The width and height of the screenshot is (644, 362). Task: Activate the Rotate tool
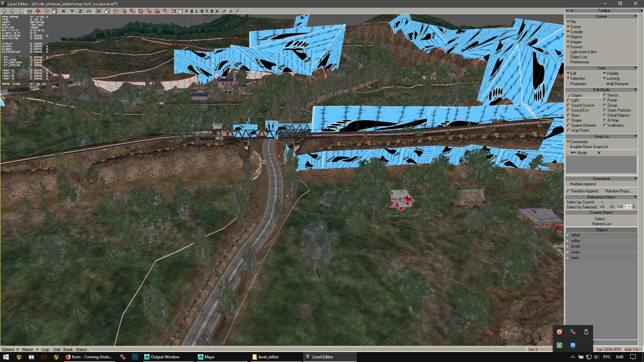46,11
